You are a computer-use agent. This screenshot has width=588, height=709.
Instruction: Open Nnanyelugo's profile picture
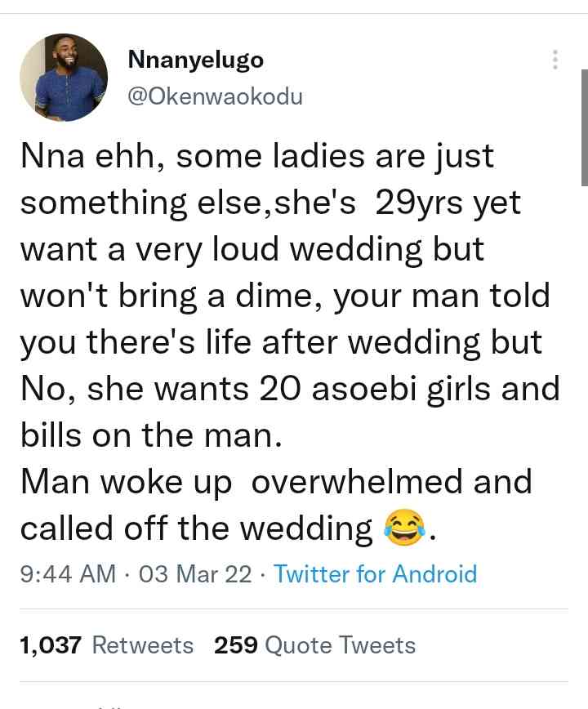pyautogui.click(x=64, y=78)
